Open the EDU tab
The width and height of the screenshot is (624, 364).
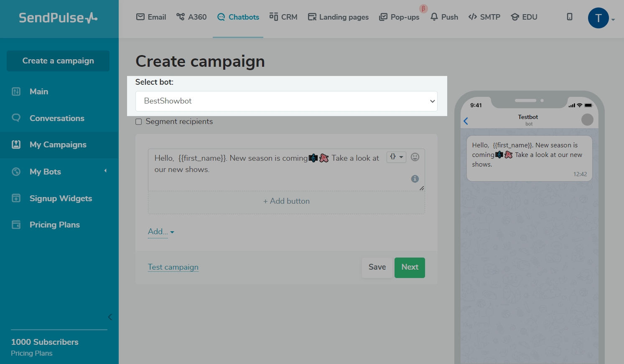click(x=524, y=17)
